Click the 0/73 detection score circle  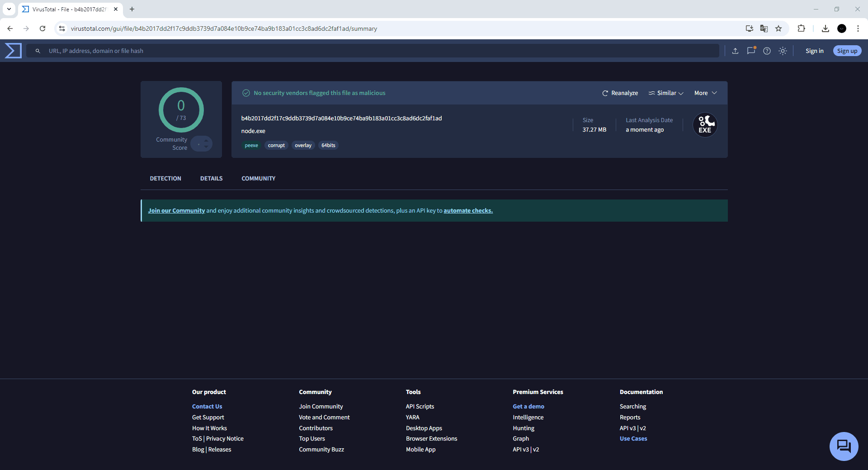(181, 110)
